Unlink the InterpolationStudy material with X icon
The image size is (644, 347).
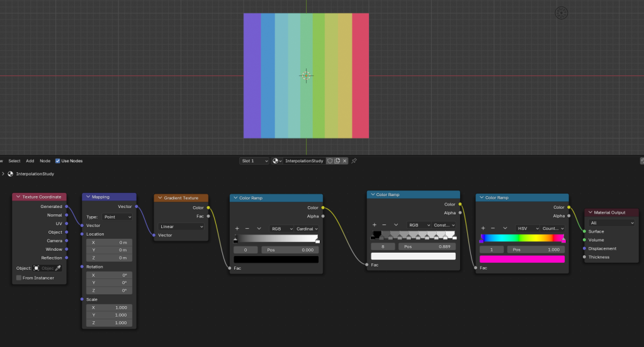pyautogui.click(x=345, y=161)
